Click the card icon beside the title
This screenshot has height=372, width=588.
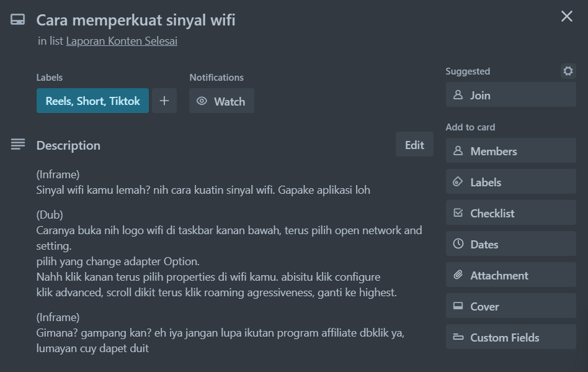coord(17,20)
